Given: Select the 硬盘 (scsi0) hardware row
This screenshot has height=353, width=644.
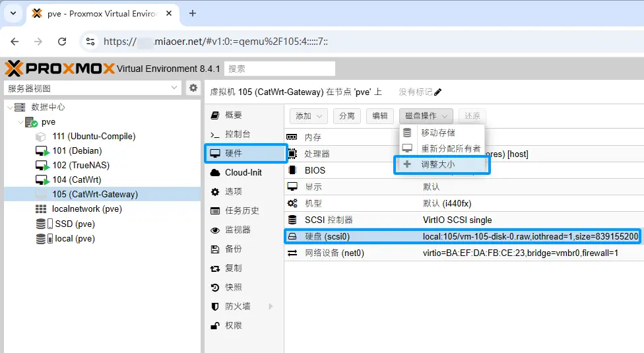Looking at the screenshot, I should pyautogui.click(x=463, y=236).
